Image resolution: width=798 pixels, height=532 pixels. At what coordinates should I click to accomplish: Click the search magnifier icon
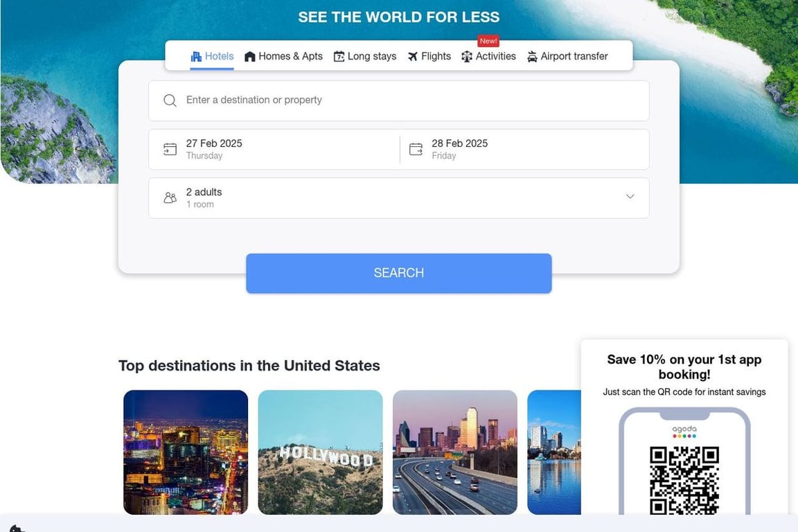coord(170,100)
